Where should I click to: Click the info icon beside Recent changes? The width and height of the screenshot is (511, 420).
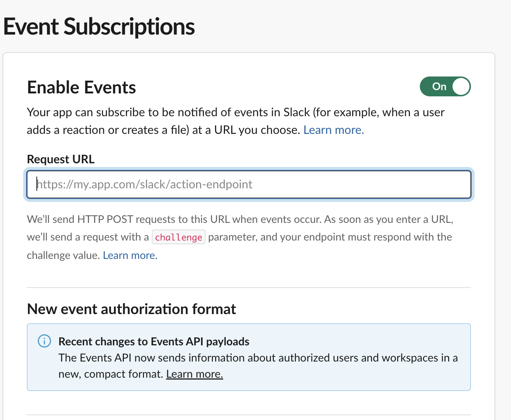pyautogui.click(x=44, y=341)
